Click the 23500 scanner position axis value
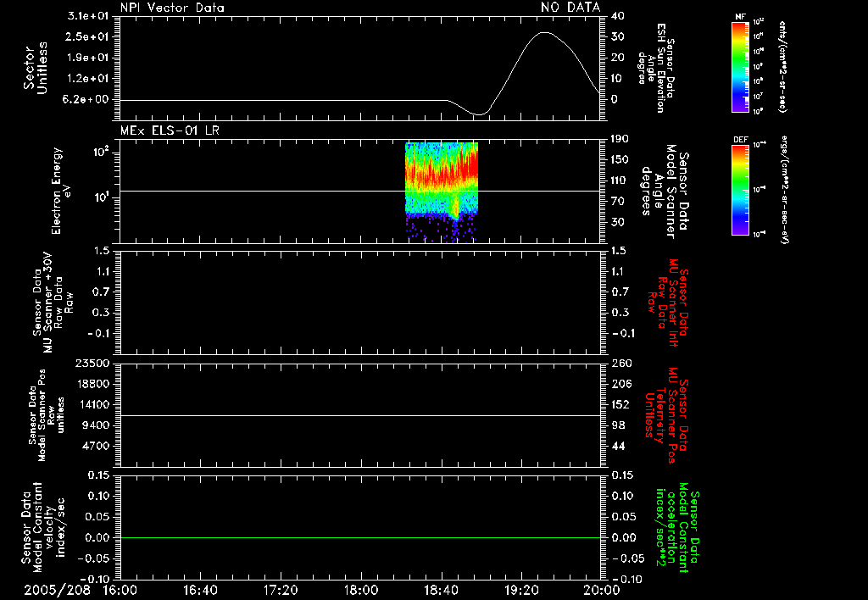Image resolution: width=868 pixels, height=600 pixels. click(92, 363)
